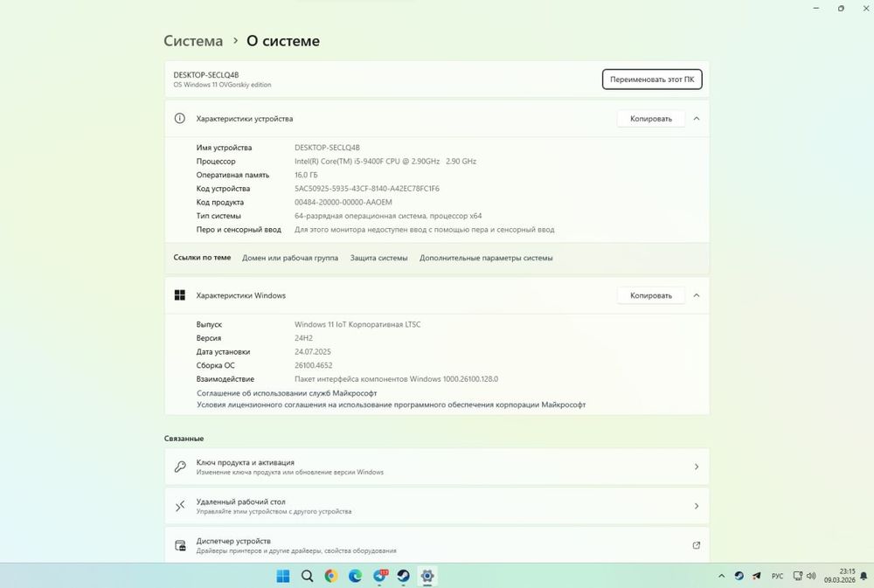Click the О системе page title
This screenshot has width=874, height=588.
pos(283,41)
